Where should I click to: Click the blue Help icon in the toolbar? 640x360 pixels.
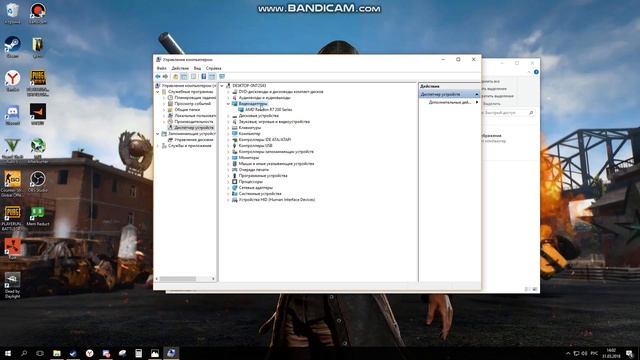pos(204,77)
